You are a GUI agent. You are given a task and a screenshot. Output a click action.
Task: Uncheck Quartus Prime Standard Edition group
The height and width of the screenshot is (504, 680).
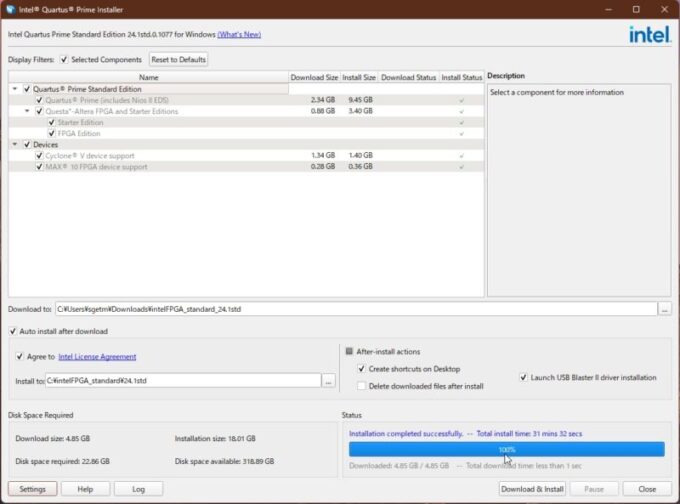pyautogui.click(x=27, y=89)
